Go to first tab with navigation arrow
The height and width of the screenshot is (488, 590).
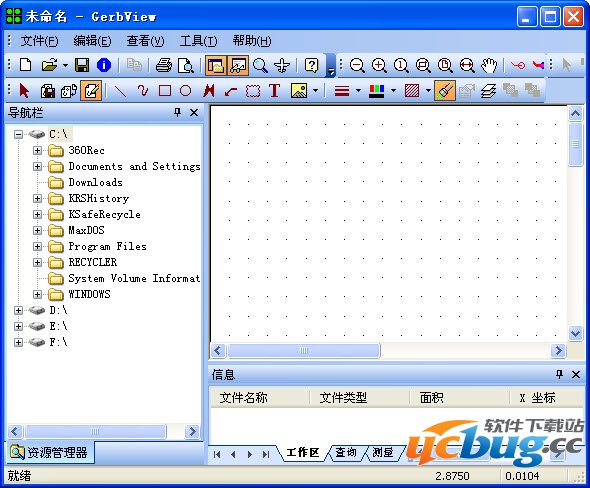(x=217, y=454)
